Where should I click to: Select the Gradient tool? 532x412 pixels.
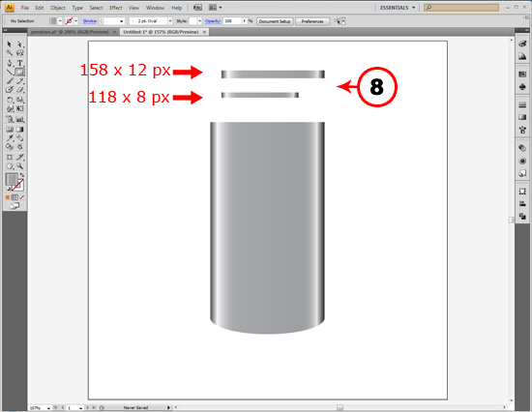[x=20, y=130]
